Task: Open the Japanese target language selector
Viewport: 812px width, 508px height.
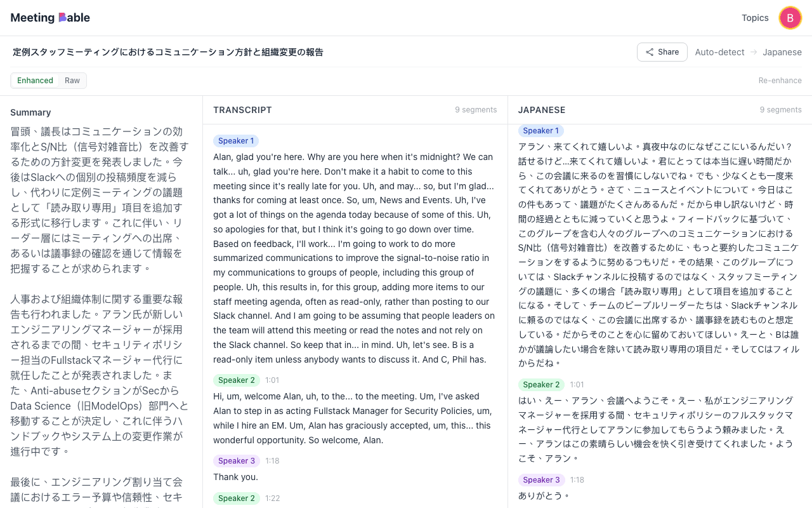Action: (782, 52)
